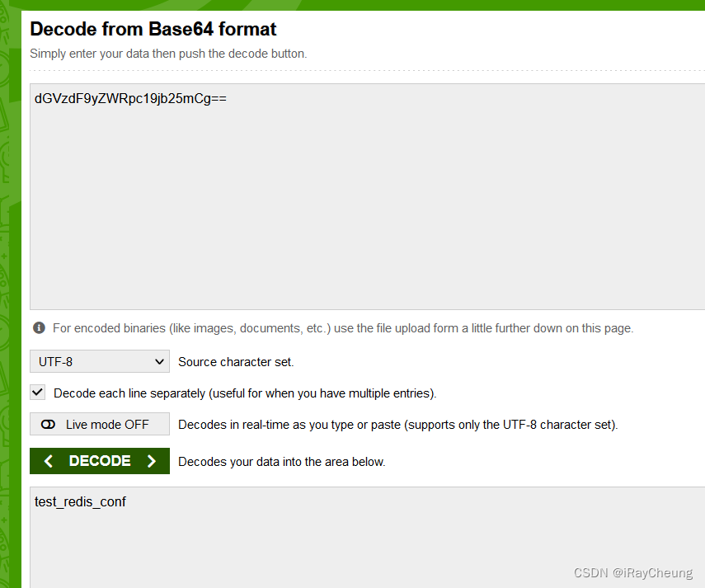
Task: Click the info icon beside encoded binaries note
Action: click(x=39, y=327)
